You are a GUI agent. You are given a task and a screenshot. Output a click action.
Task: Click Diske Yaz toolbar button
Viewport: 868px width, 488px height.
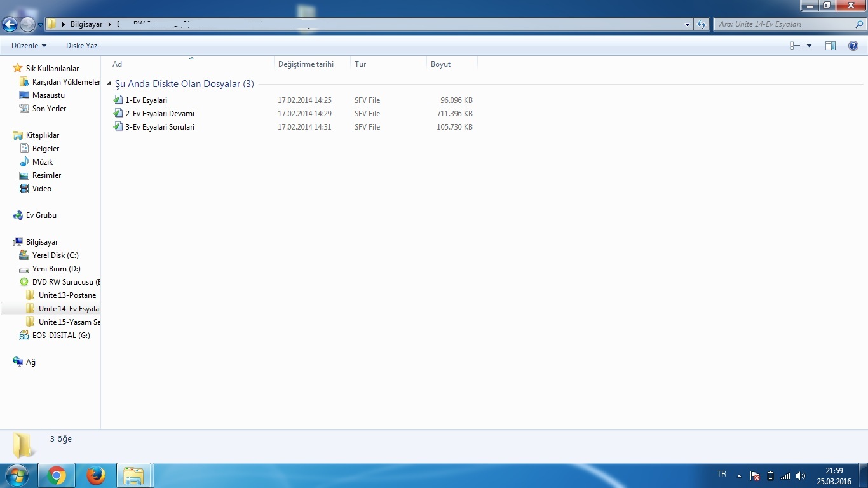81,46
